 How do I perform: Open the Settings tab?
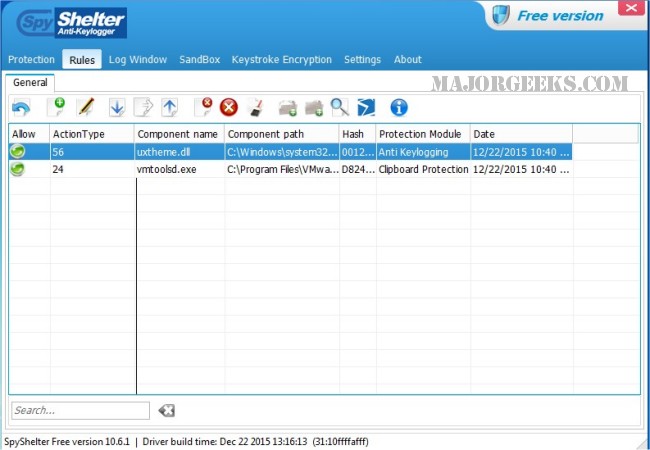click(x=362, y=60)
